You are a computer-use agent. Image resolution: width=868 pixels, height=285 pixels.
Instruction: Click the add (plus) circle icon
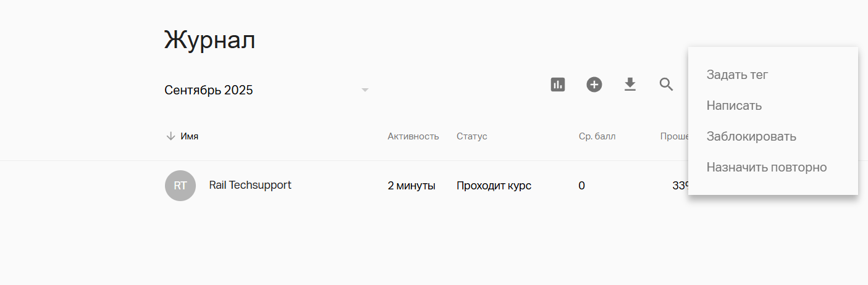pos(594,85)
